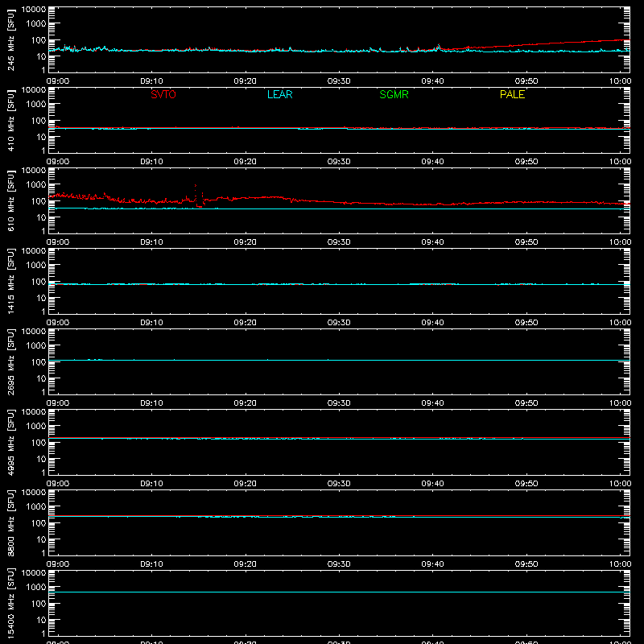The height and width of the screenshot is (644, 644).
Task: Click 09:00 tick label under 8800 MHz plot
Action: click(58, 564)
